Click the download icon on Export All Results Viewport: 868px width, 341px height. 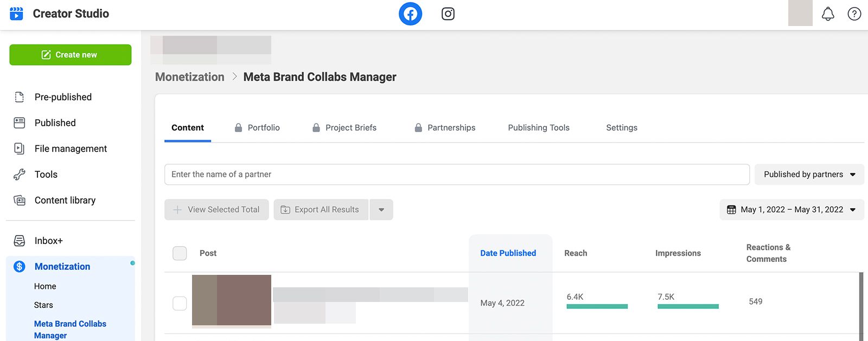tap(285, 210)
